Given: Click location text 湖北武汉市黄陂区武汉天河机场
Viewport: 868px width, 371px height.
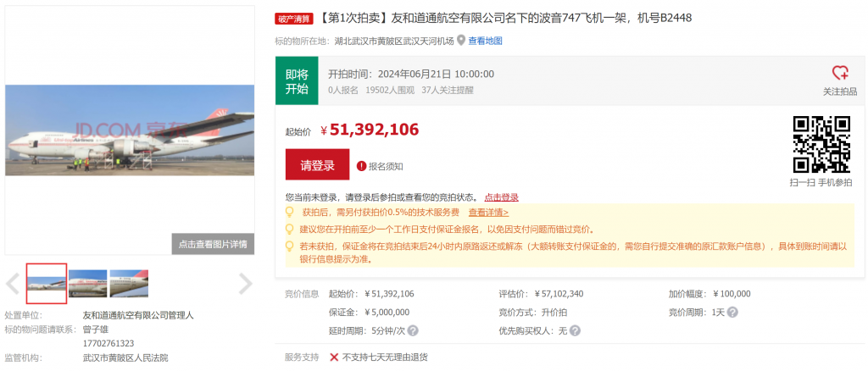Looking at the screenshot, I should coord(394,41).
